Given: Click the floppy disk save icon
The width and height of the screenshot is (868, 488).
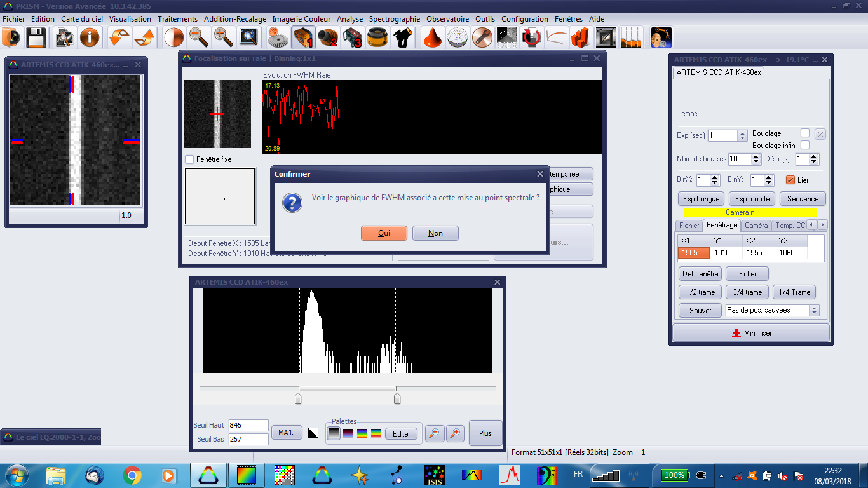Looking at the screenshot, I should [36, 38].
